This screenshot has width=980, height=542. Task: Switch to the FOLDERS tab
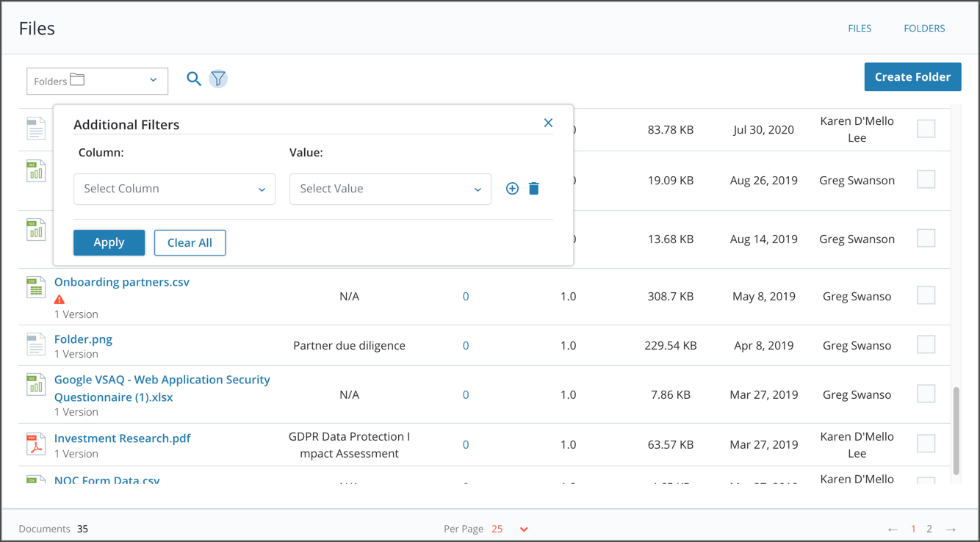click(x=924, y=28)
